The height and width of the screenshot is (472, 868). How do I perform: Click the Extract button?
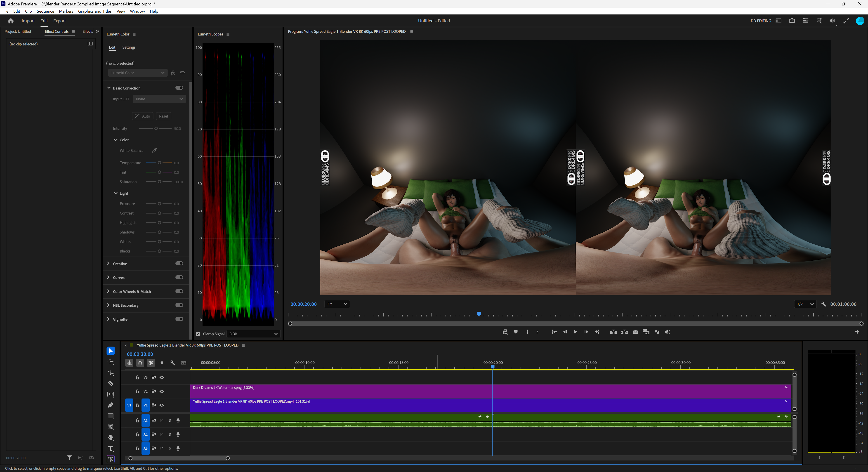[x=624, y=332]
